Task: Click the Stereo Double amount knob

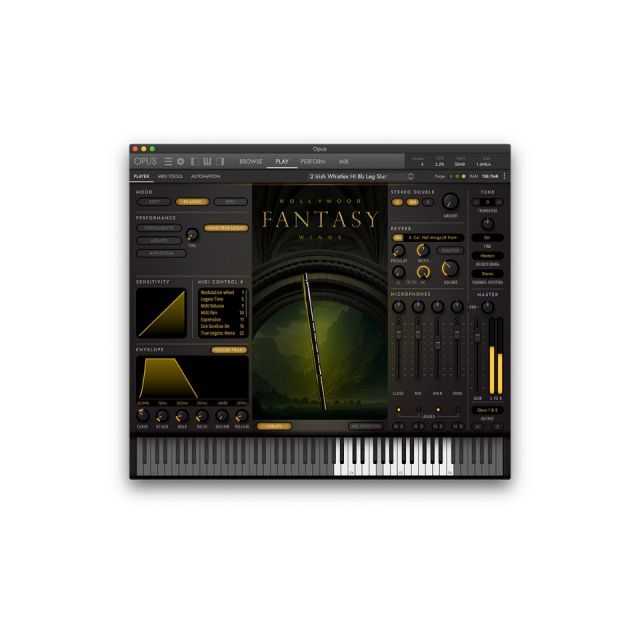Action: (x=450, y=201)
